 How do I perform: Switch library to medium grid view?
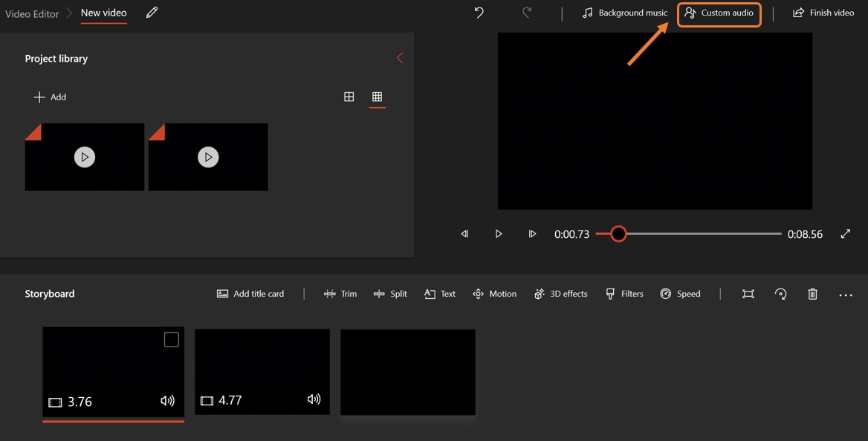click(x=349, y=97)
